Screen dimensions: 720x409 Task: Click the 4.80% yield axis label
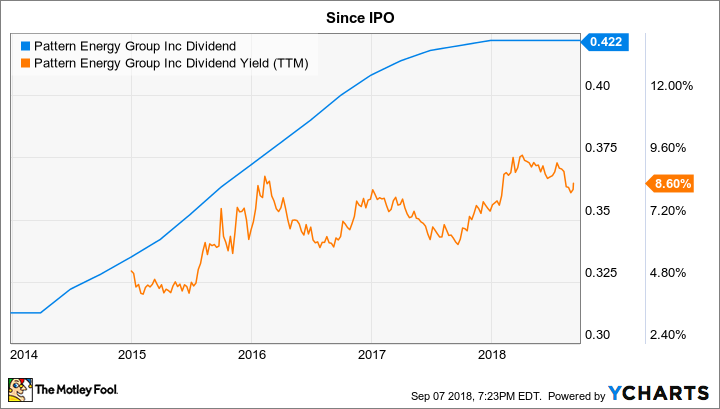pos(669,273)
